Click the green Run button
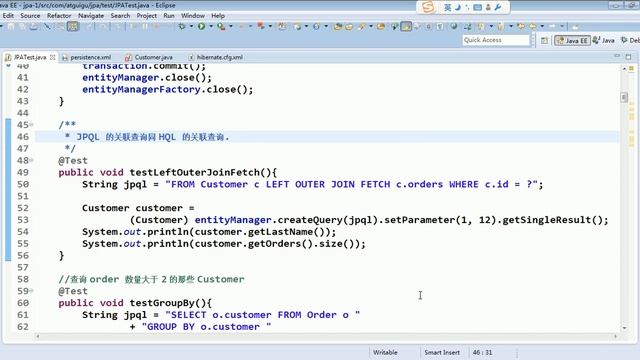 [x=202, y=27]
